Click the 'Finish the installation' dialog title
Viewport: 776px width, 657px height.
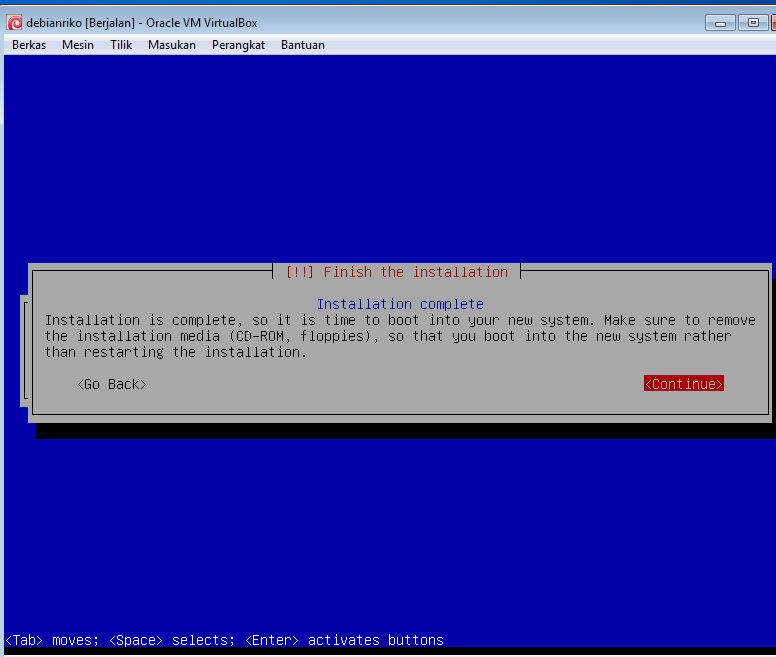[x=397, y=272]
